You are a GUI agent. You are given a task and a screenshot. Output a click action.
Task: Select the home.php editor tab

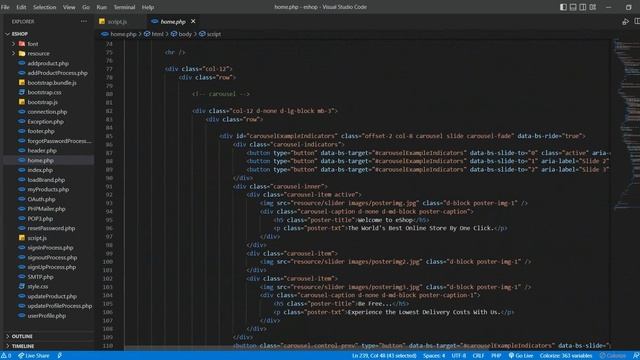point(173,22)
